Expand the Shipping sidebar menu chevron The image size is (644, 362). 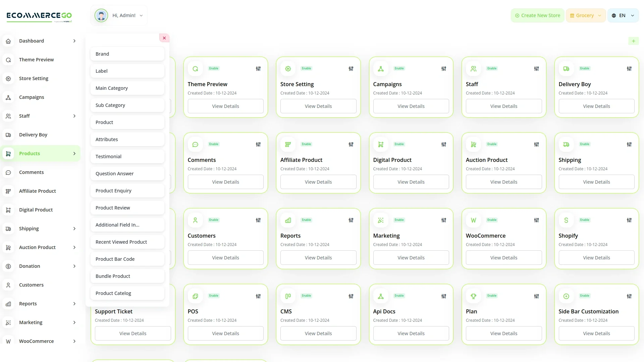click(x=74, y=229)
